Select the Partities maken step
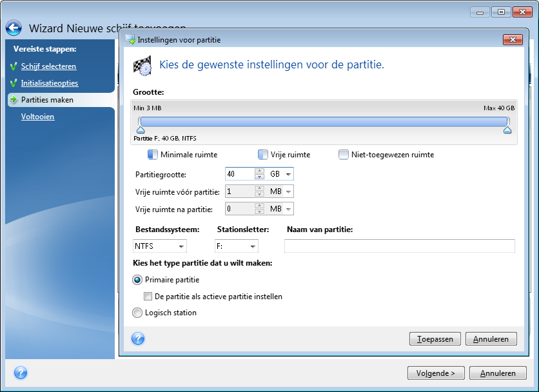 (x=47, y=100)
